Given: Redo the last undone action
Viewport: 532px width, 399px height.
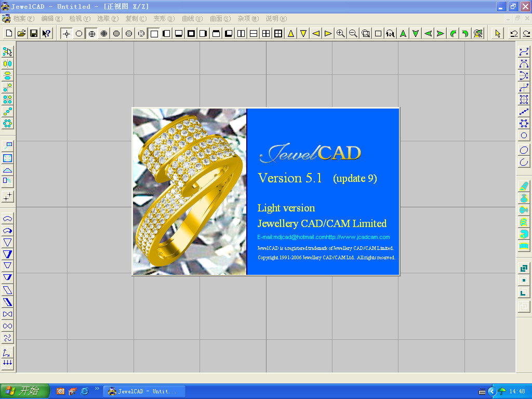Looking at the screenshot, I should [x=526, y=33].
